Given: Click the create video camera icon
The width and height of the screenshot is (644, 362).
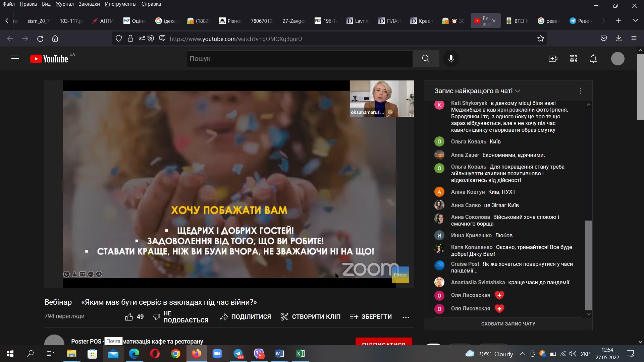Looking at the screenshot, I should [553, 59].
